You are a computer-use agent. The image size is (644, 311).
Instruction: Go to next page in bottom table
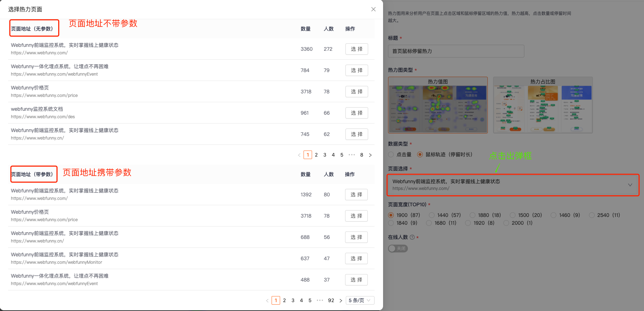pos(341,301)
